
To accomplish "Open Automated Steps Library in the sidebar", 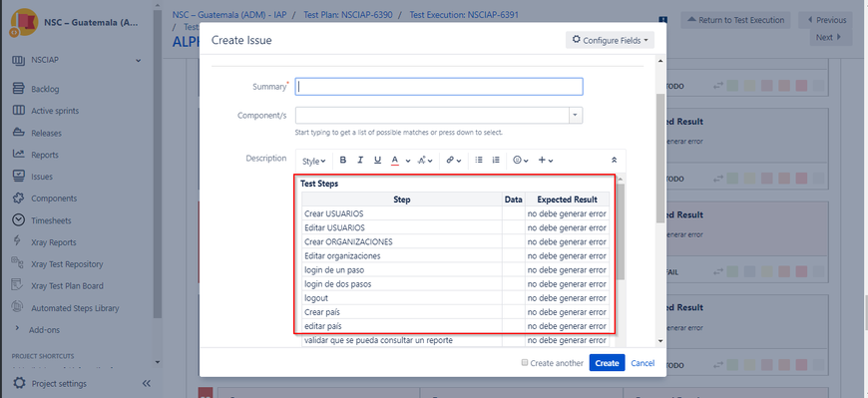I will click(75, 308).
